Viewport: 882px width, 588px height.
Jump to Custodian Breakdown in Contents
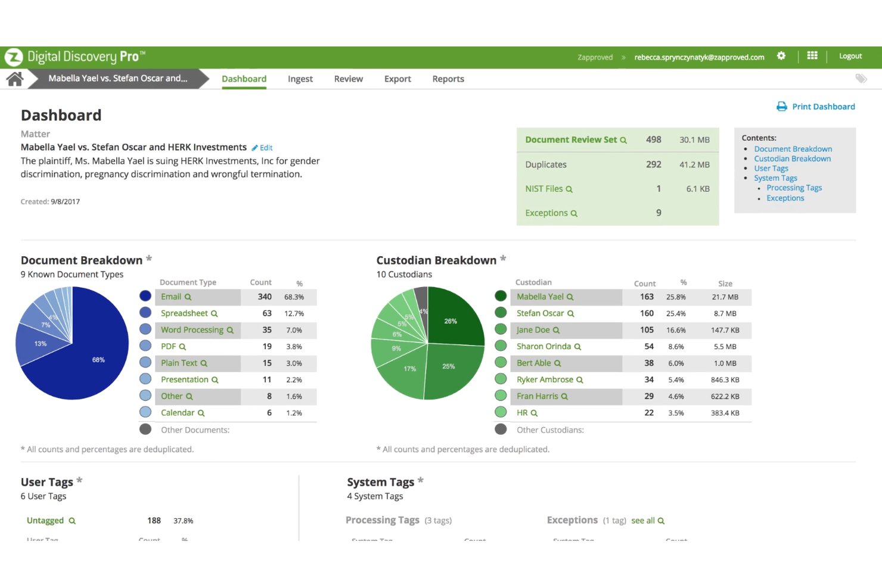[793, 158]
